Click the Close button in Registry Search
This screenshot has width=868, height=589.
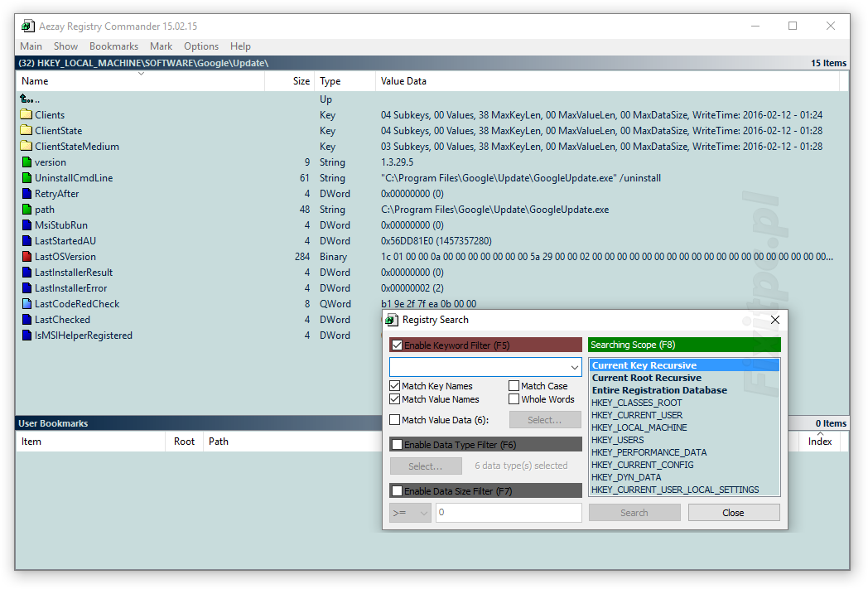tap(734, 513)
